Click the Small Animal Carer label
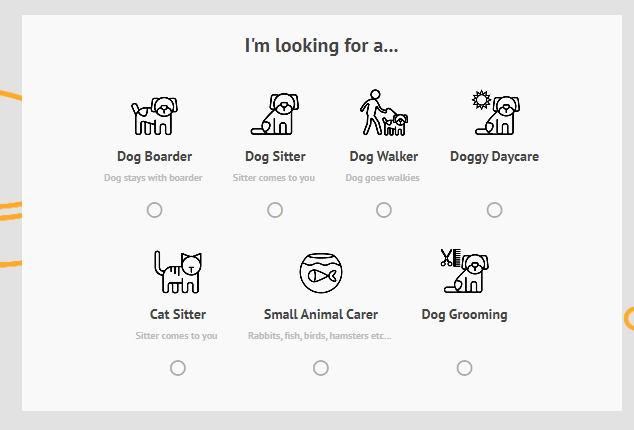This screenshot has height=430, width=634. (x=320, y=314)
